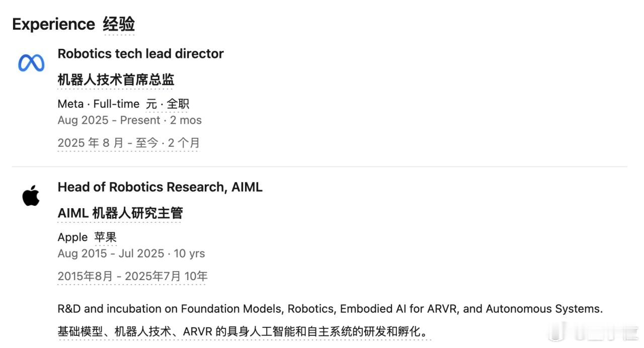Click the Meta · Full-time company text

point(99,104)
